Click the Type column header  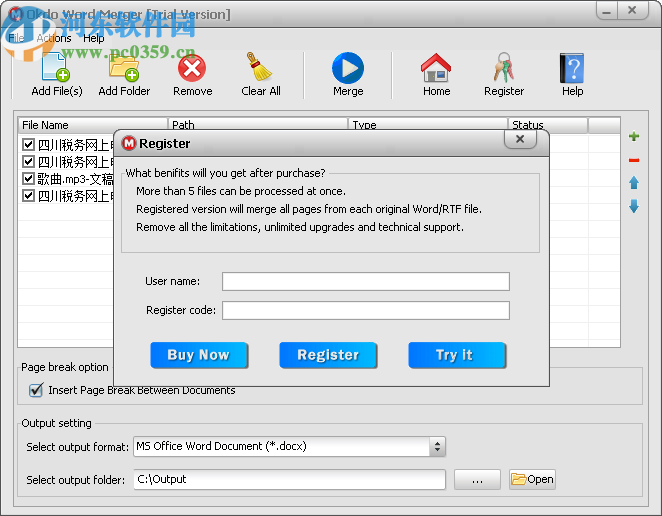(x=428, y=124)
